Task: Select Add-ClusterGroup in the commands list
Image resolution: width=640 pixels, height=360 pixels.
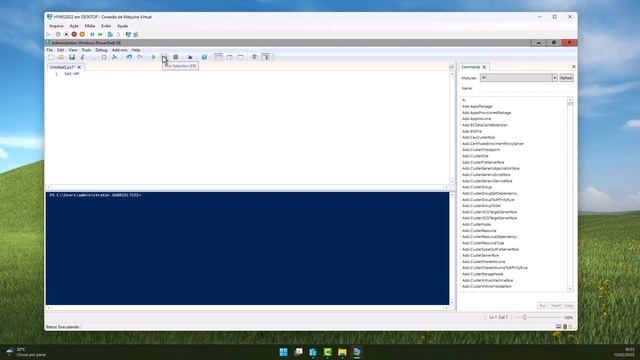Action: 477,187
